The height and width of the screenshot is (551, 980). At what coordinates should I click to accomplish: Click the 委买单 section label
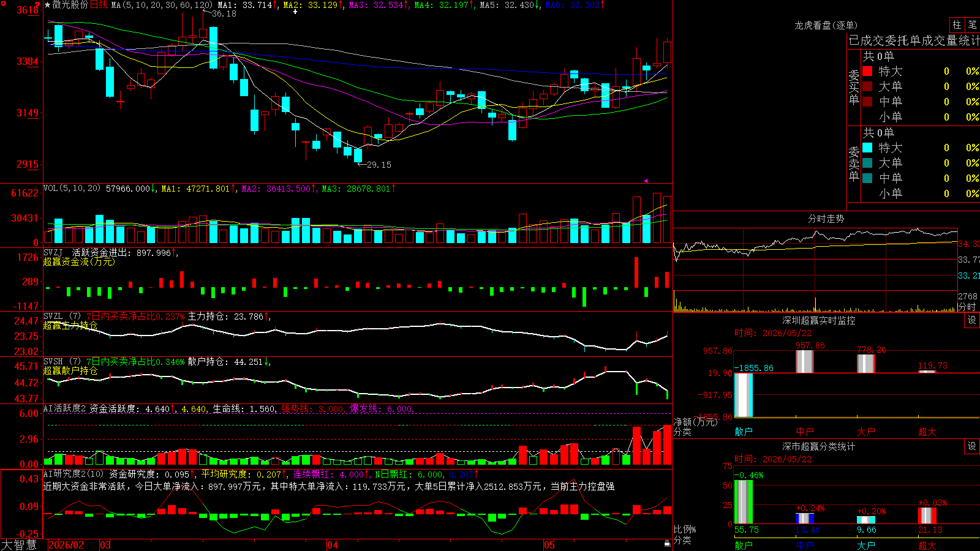[x=854, y=87]
